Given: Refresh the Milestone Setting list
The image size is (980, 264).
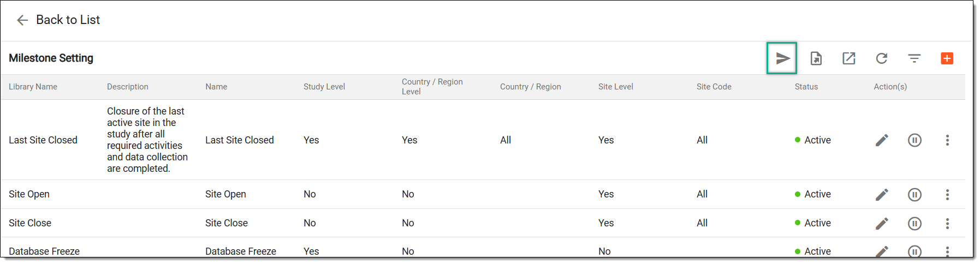Looking at the screenshot, I should click(882, 58).
